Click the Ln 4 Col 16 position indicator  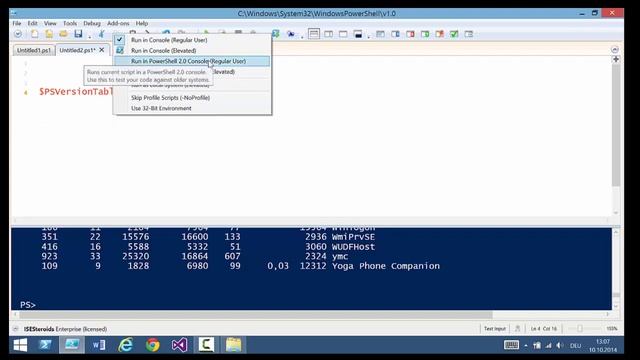click(544, 329)
